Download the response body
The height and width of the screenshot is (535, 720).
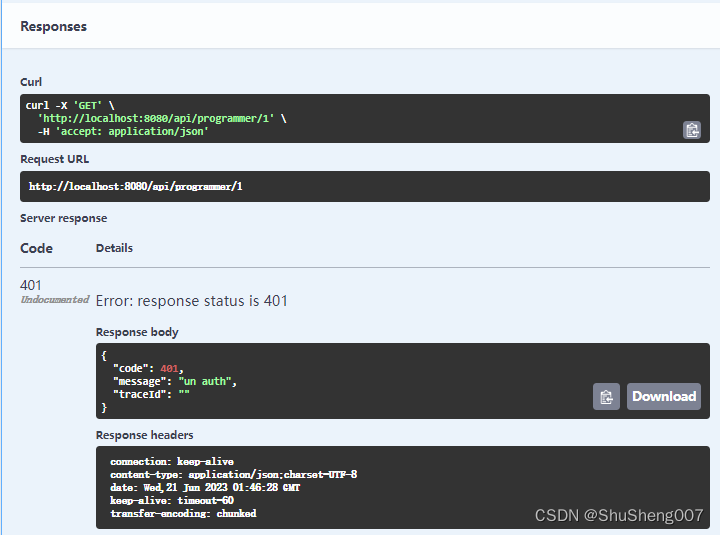664,396
